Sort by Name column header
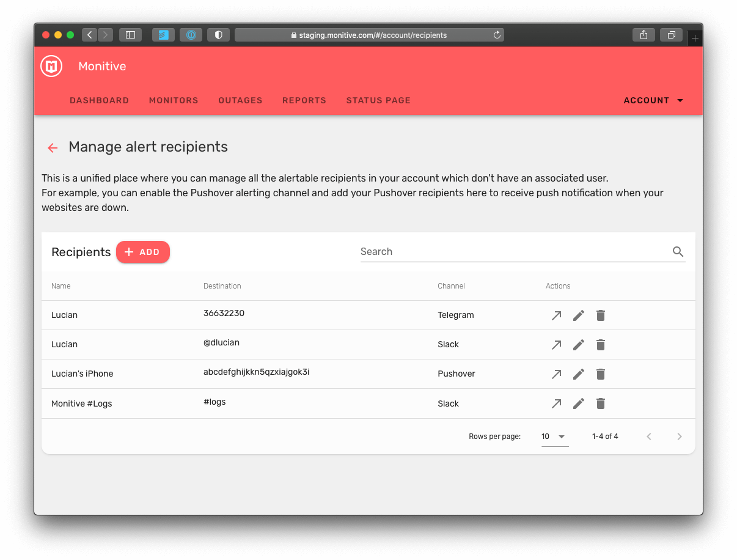The height and width of the screenshot is (560, 737). tap(61, 286)
